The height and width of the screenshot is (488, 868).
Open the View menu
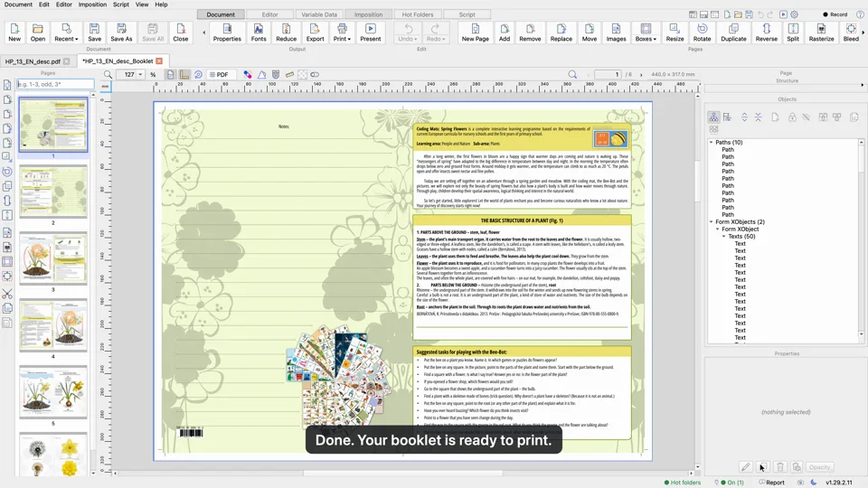142,5
